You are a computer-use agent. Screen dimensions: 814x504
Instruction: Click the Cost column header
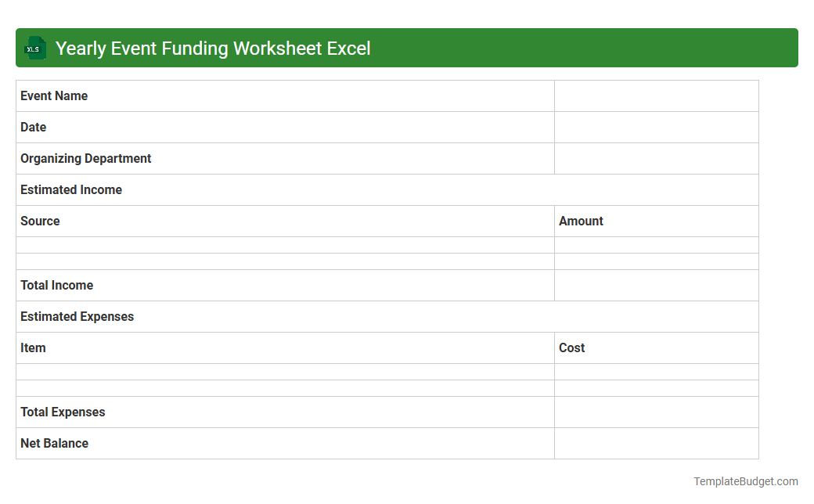(x=572, y=347)
